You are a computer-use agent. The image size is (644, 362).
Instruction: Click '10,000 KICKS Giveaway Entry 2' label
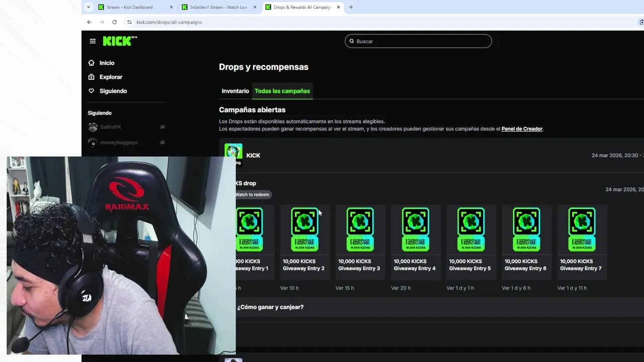click(303, 265)
